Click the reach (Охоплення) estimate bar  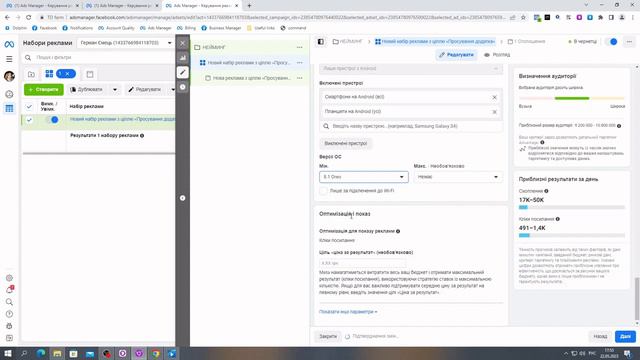[572, 207]
